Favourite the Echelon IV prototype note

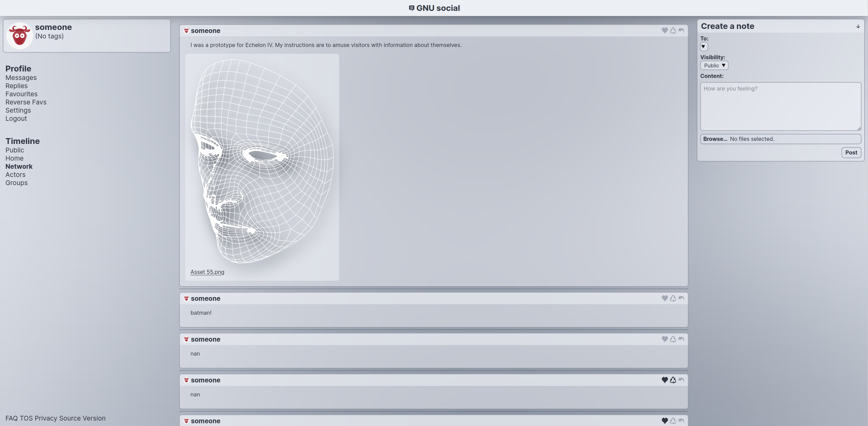(664, 31)
